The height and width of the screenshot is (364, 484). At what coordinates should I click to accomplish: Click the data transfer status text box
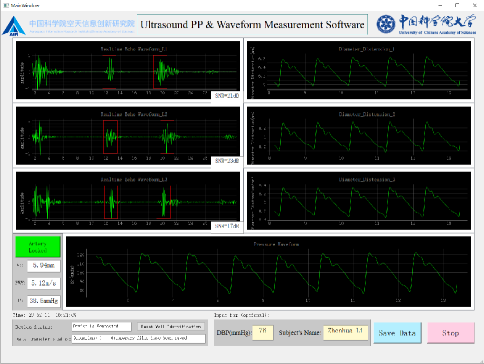click(138, 338)
